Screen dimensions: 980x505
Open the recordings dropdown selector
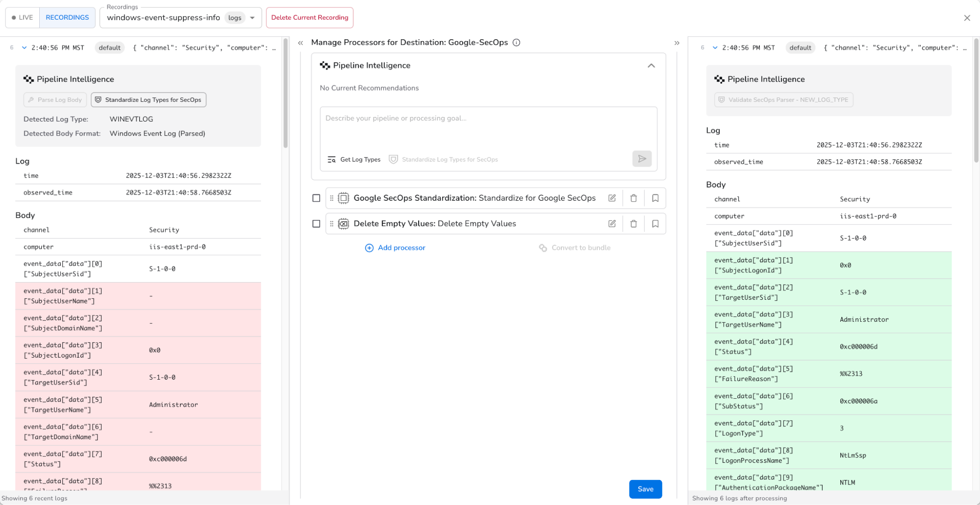point(252,17)
